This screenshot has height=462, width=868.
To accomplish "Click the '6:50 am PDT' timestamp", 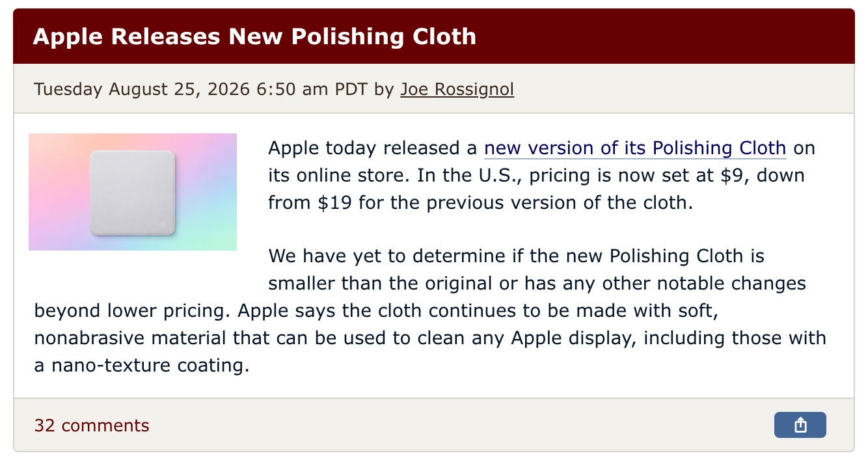I will coord(313,88).
